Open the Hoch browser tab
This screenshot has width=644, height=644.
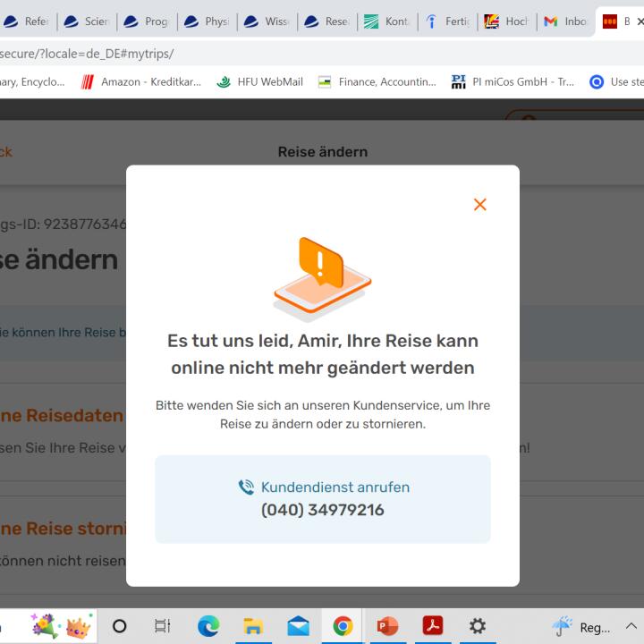[507, 21]
